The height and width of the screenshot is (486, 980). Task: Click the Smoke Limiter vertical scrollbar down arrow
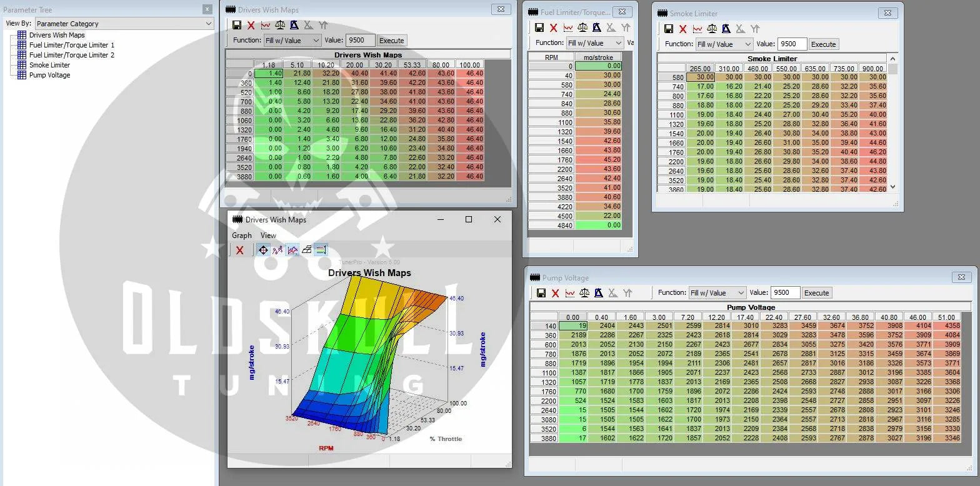(892, 186)
